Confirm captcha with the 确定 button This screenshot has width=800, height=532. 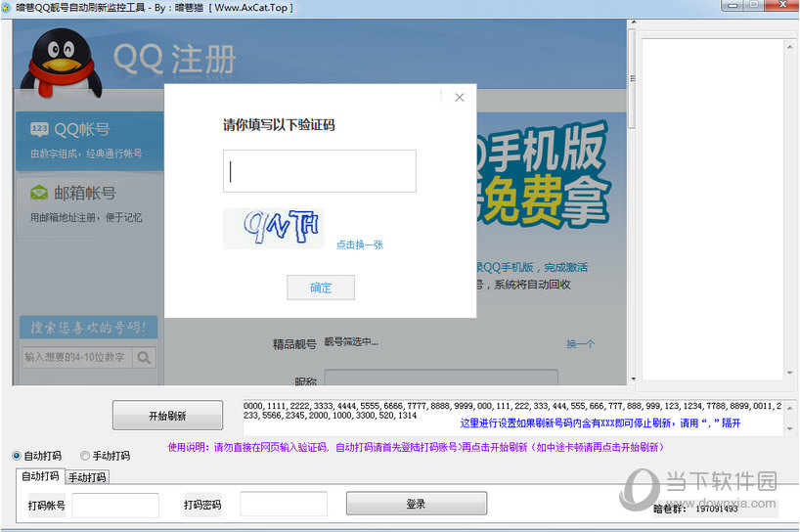tap(321, 288)
